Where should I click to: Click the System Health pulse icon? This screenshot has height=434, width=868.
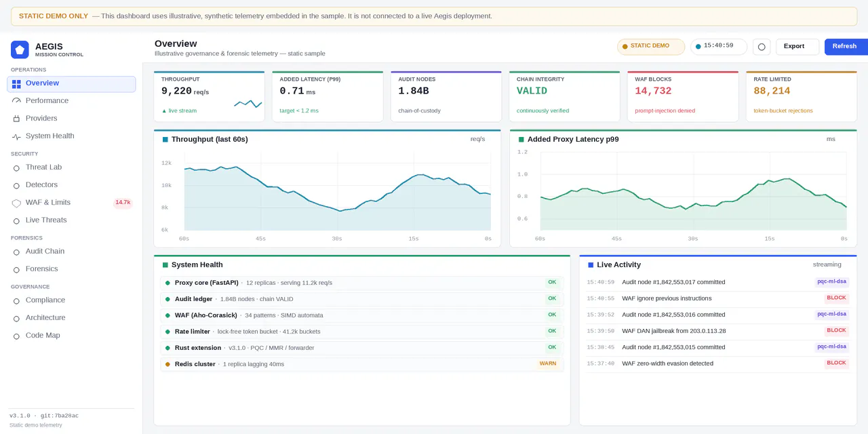pos(16,136)
